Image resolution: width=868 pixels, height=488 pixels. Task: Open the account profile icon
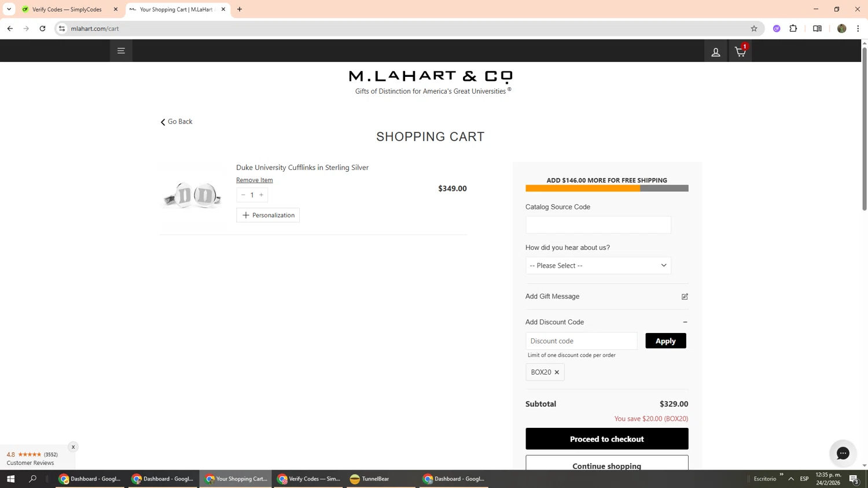point(716,52)
